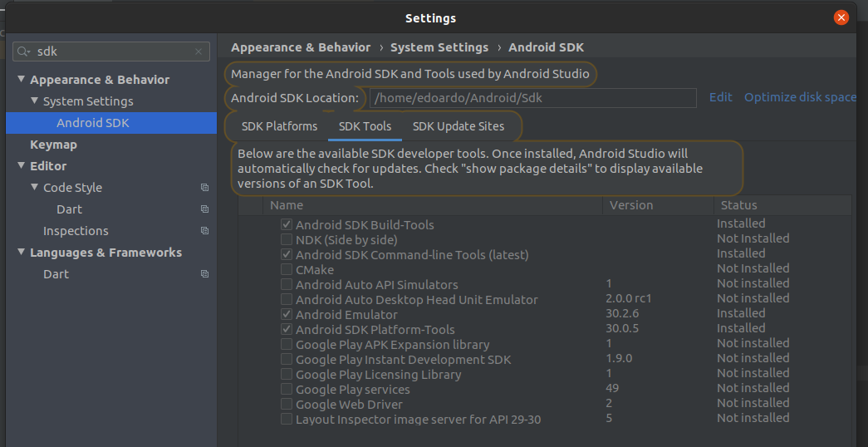The height and width of the screenshot is (447, 868).
Task: Click the project-level icon beside Dart under Code Style
Action: [x=205, y=209]
